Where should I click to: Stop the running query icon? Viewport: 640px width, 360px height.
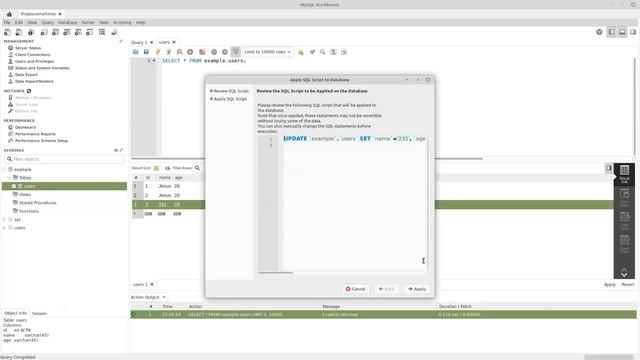[190, 52]
